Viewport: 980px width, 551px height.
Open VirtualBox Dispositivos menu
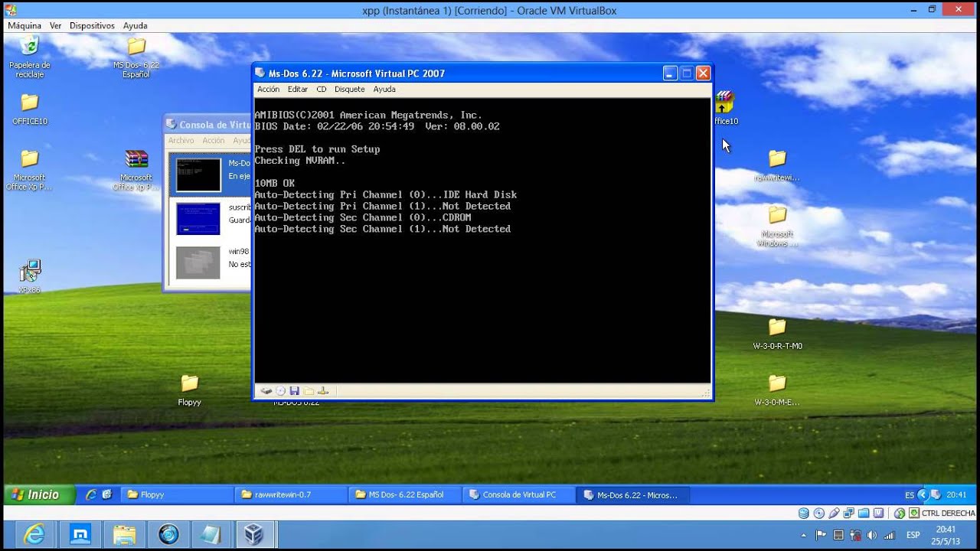pyautogui.click(x=92, y=25)
